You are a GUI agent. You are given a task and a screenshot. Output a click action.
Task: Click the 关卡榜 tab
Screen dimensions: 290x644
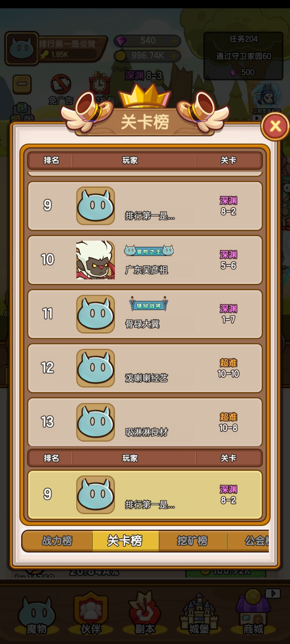tap(125, 540)
